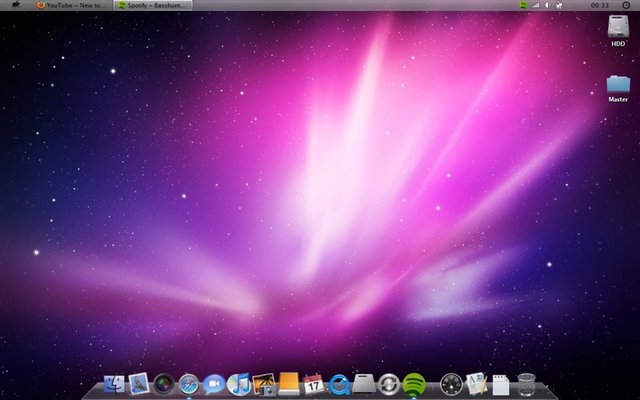Screen dimensions: 640x400
Task: Click the 00:33 clock text
Action: [600, 5]
